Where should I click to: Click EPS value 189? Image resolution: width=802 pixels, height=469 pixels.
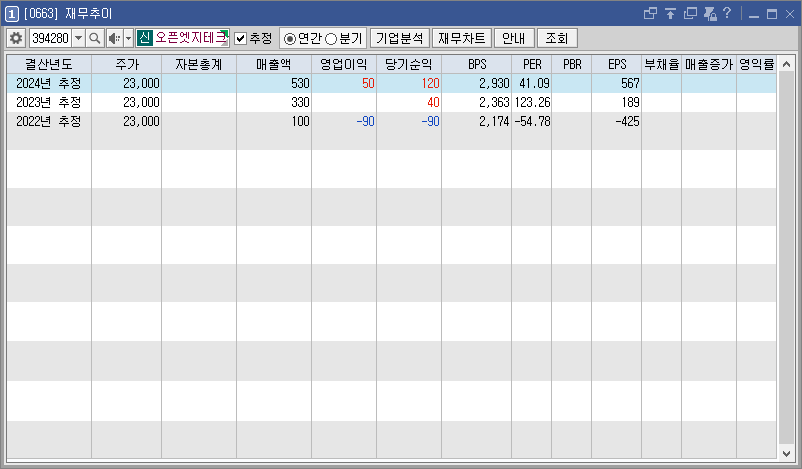(631, 102)
